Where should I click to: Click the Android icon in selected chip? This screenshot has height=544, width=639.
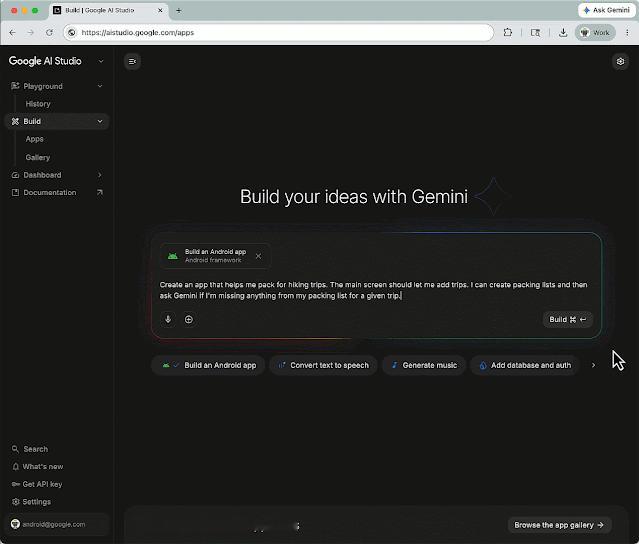[x=173, y=256]
